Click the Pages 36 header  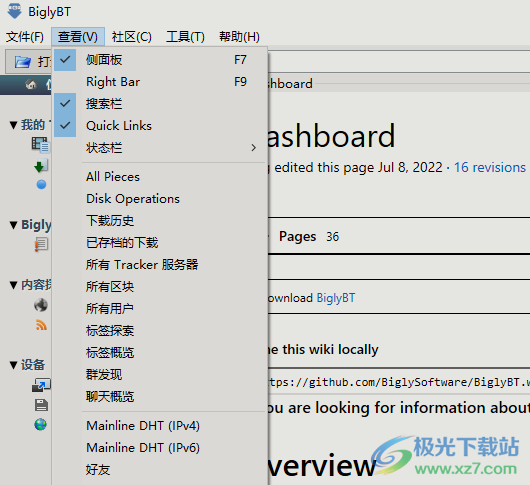click(309, 237)
